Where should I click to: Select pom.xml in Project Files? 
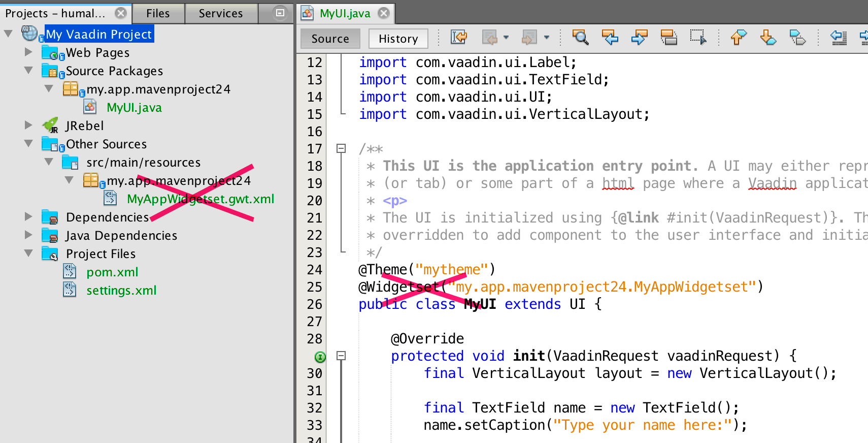click(112, 272)
